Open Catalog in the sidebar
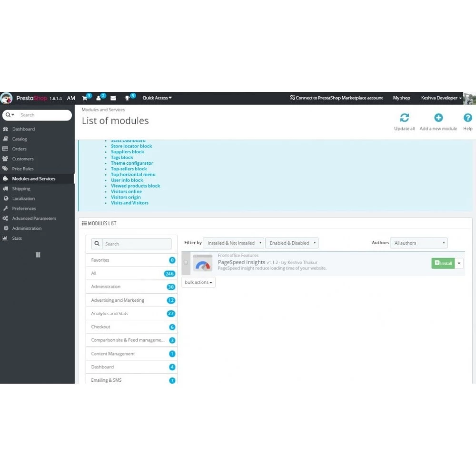This screenshot has width=476, height=476. (x=20, y=139)
